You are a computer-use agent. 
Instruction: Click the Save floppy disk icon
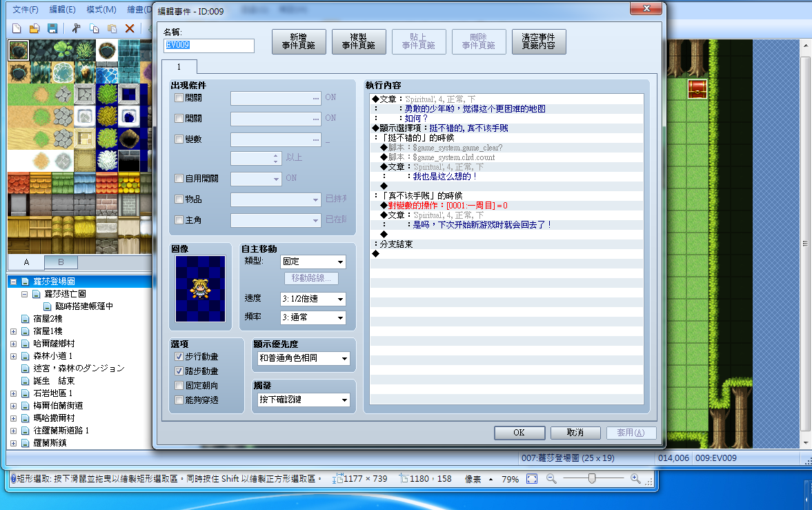pos(52,28)
